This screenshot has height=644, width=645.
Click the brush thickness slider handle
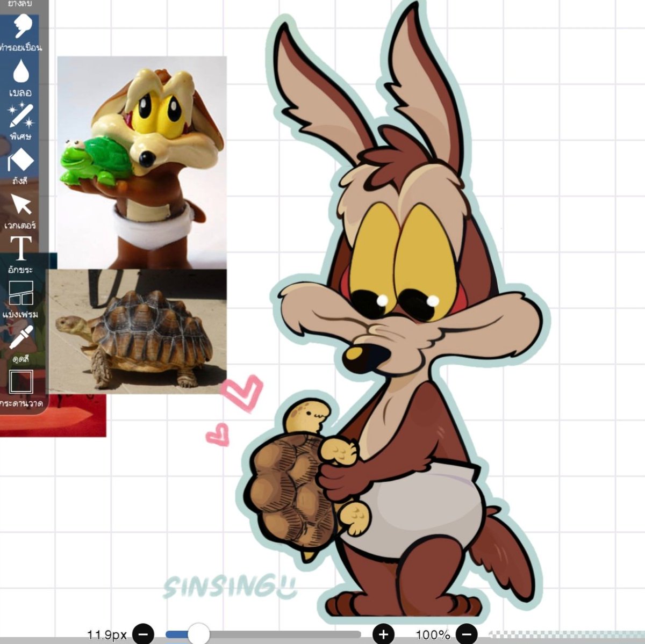(198, 634)
